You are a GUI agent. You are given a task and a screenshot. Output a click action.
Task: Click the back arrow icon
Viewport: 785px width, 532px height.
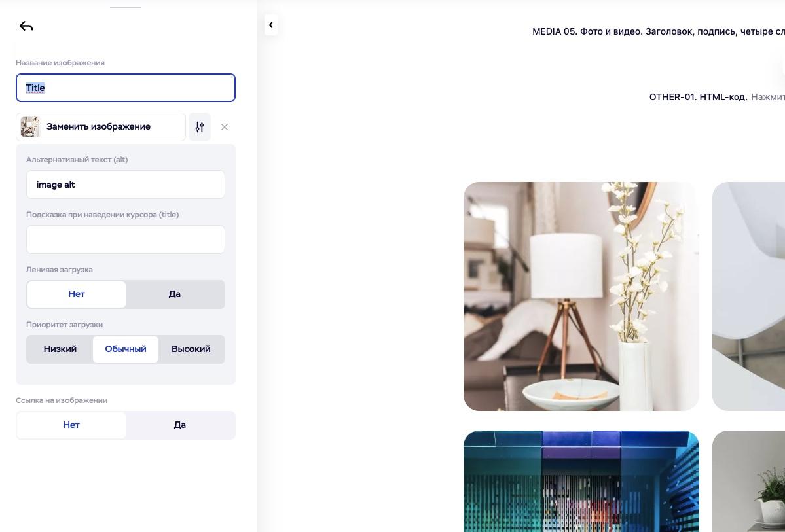click(x=26, y=26)
